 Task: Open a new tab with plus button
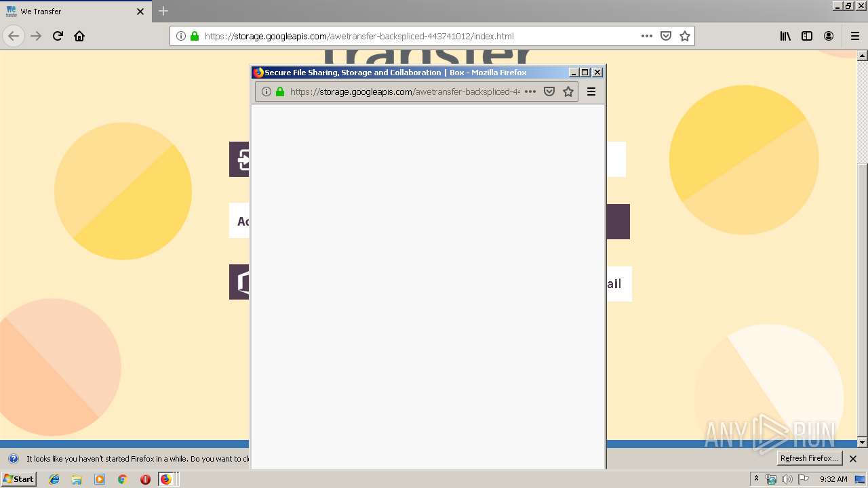coord(163,11)
